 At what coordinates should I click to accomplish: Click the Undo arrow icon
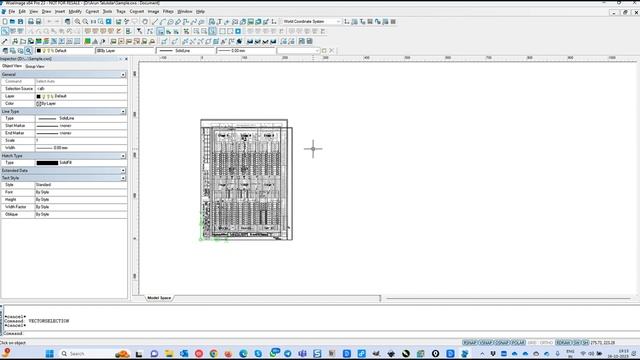[49, 21]
